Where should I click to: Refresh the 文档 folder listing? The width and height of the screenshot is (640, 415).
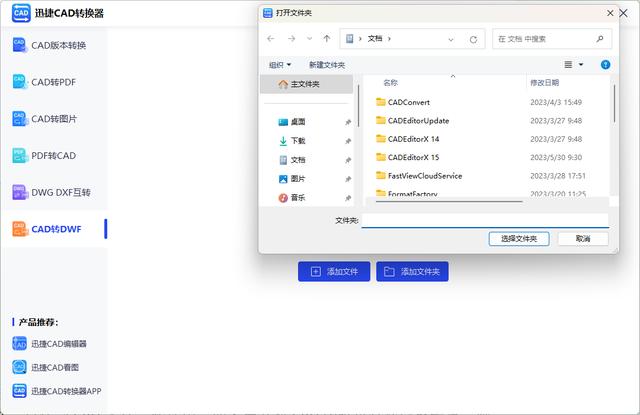(473, 40)
